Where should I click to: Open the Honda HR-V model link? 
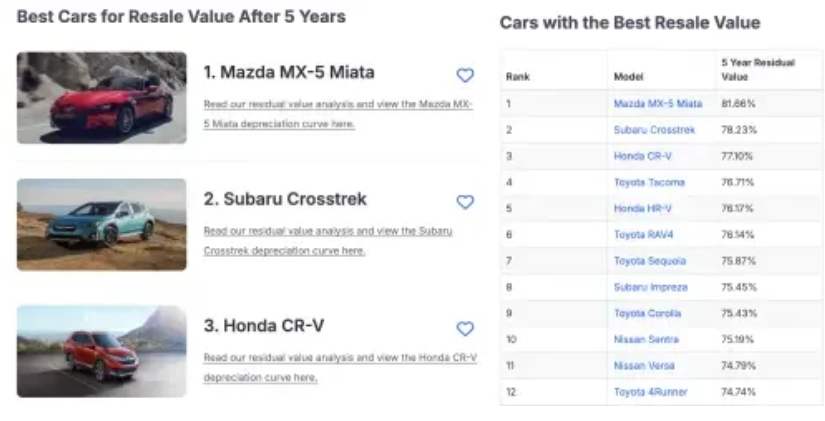point(641,208)
